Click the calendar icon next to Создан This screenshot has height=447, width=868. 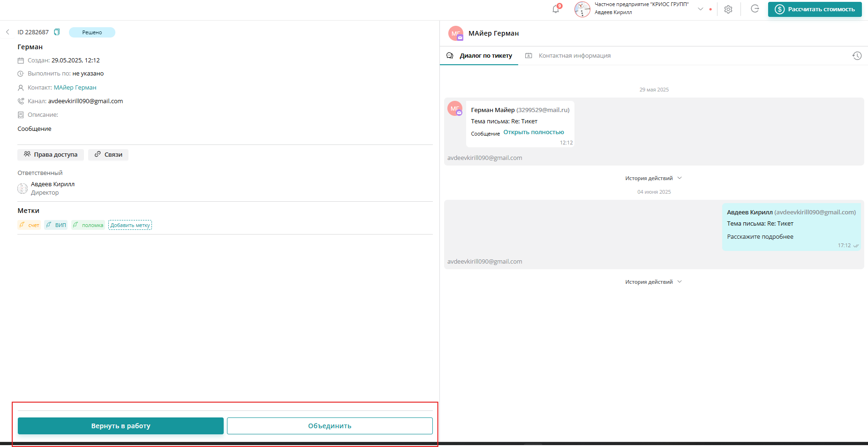pos(21,61)
